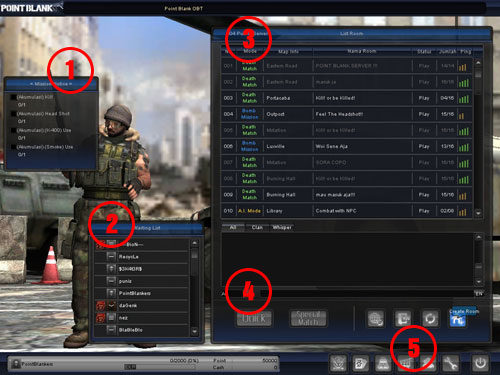
Task: Sort rooms by Status column header
Action: pyautogui.click(x=424, y=51)
